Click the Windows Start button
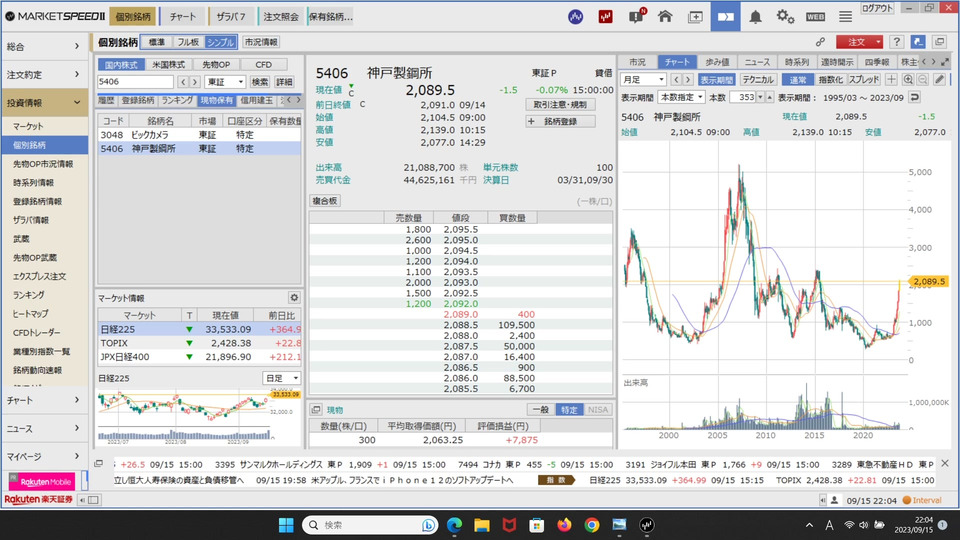960x540 pixels. tap(286, 525)
